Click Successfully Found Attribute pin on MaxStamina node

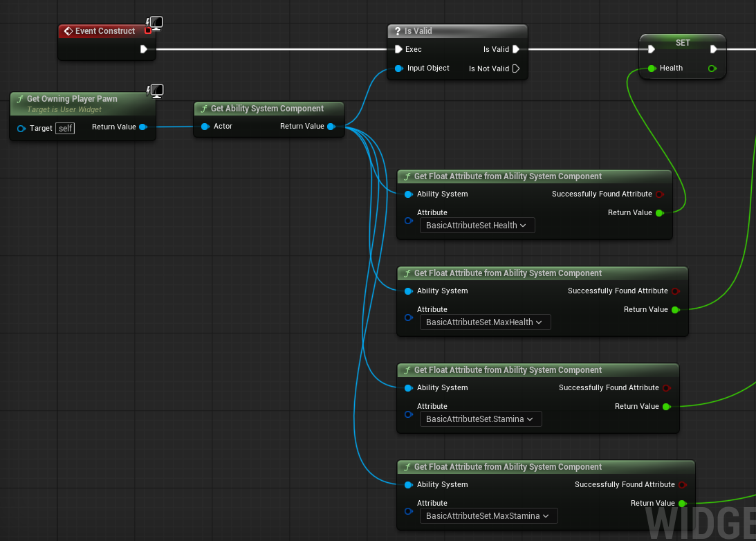coord(683,485)
